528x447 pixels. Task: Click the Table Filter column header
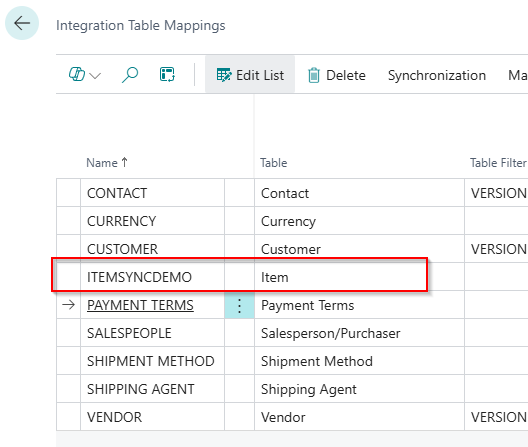coord(498,163)
